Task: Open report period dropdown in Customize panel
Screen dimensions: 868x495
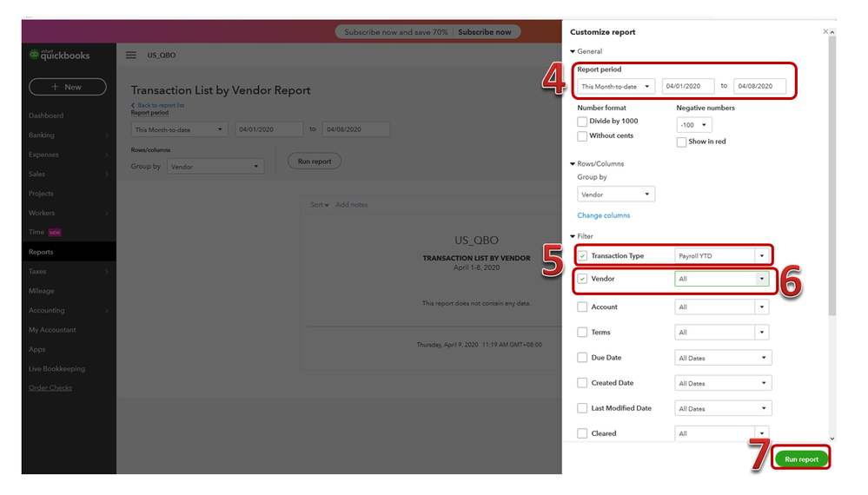Action: tap(616, 86)
